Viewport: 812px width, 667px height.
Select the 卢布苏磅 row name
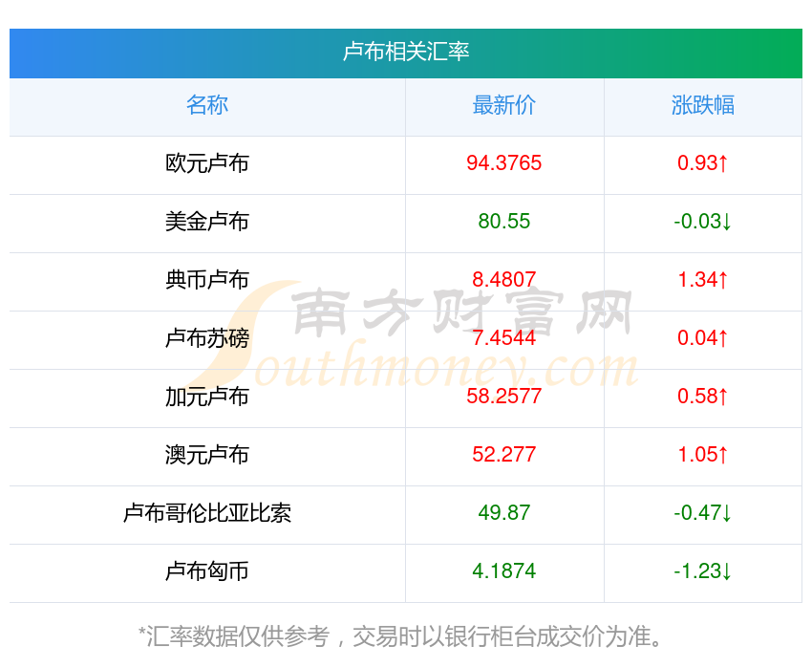pyautogui.click(x=207, y=338)
